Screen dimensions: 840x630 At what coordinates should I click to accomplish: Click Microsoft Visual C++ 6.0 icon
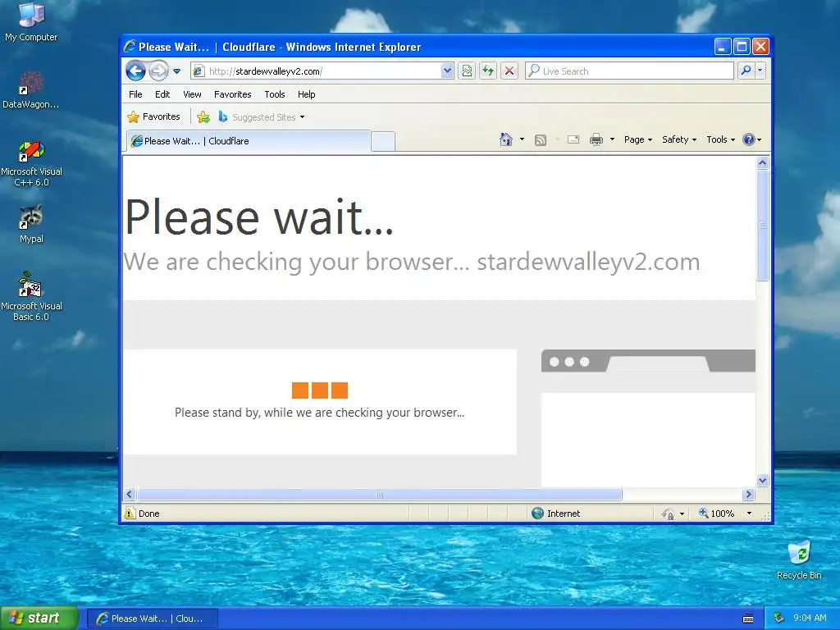tap(31, 163)
